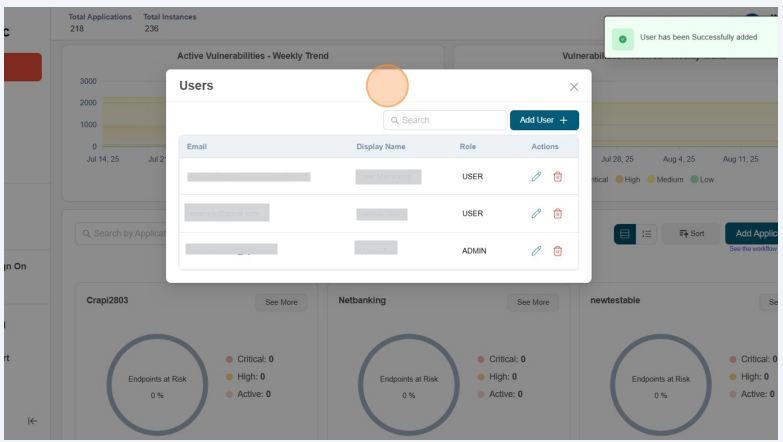Click the Total Instances count
This screenshot has width=783, height=442.
click(x=151, y=28)
